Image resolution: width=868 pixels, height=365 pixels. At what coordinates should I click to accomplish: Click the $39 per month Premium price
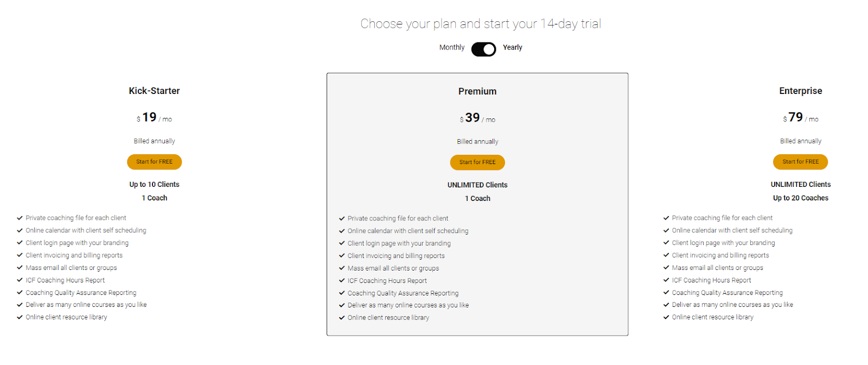pyautogui.click(x=477, y=118)
